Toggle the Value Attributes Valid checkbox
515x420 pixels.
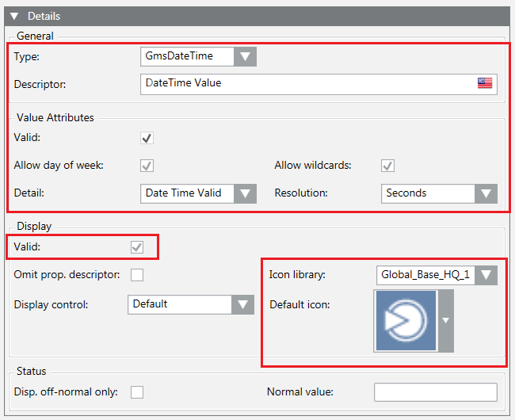147,138
